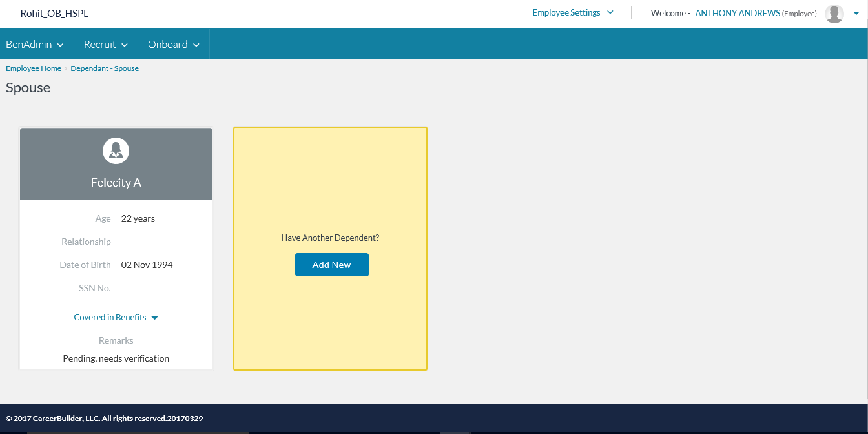This screenshot has height=434, width=868.
Task: Open the Employee Settings dropdown
Action: pos(566,12)
